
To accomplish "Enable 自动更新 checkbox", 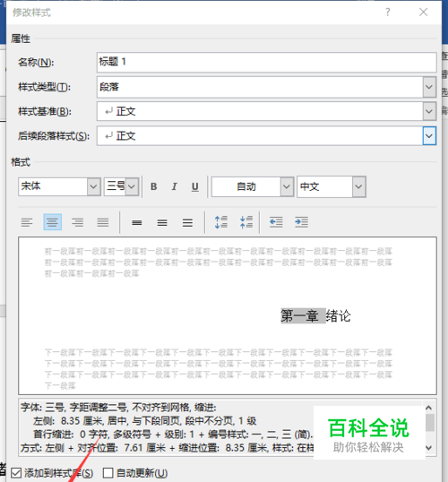I will click(108, 473).
